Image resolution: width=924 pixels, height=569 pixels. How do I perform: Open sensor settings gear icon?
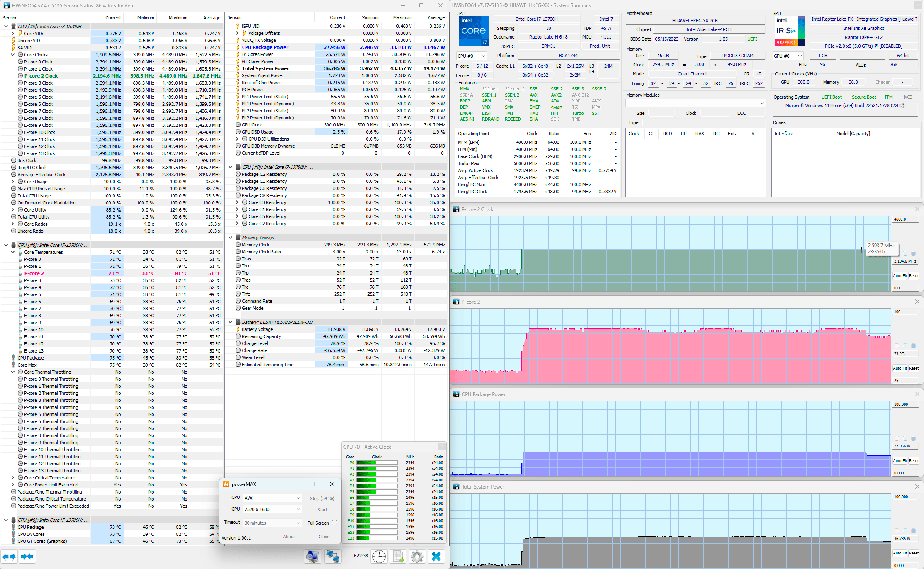pyautogui.click(x=417, y=556)
